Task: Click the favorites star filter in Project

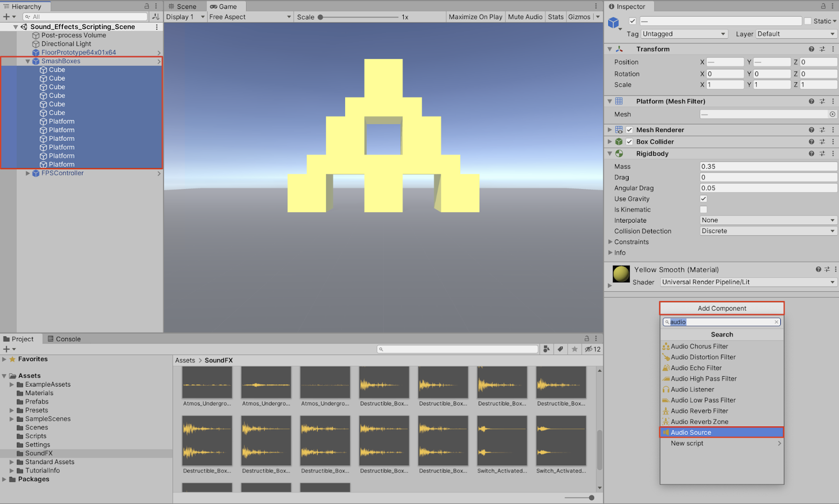Action: point(575,349)
